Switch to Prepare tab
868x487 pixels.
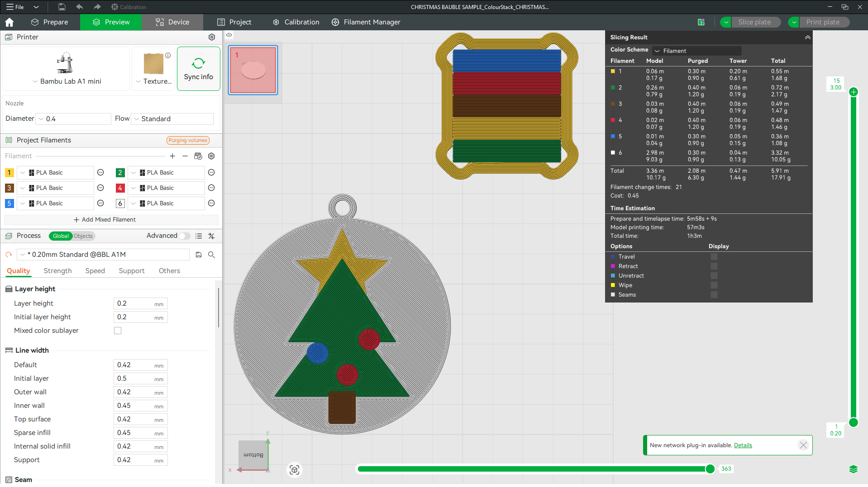tap(49, 22)
